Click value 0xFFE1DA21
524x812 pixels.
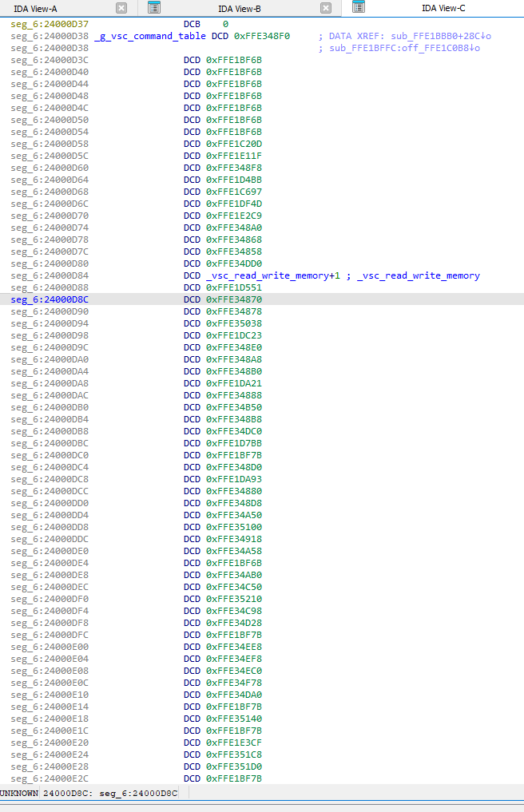pos(234,383)
